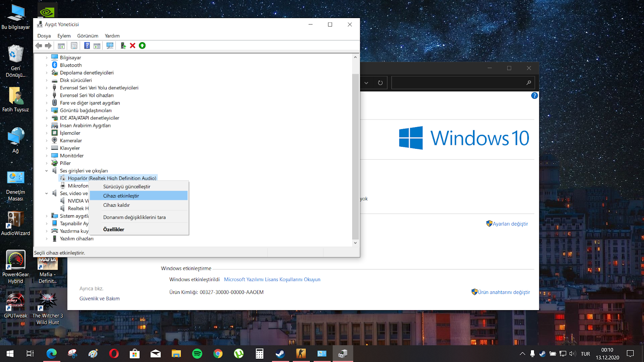
Task: Click the volume icon in the system tray
Action: [x=572, y=354]
